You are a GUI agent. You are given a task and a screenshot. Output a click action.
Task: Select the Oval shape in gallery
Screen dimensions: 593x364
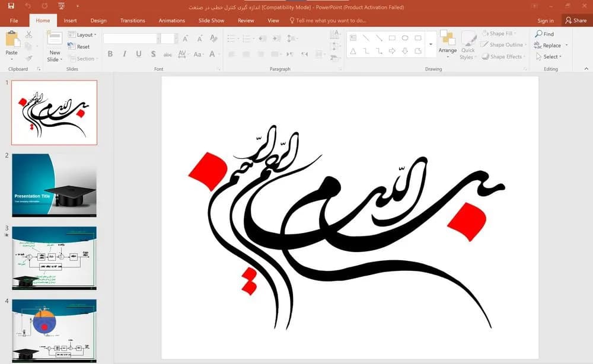click(405, 38)
